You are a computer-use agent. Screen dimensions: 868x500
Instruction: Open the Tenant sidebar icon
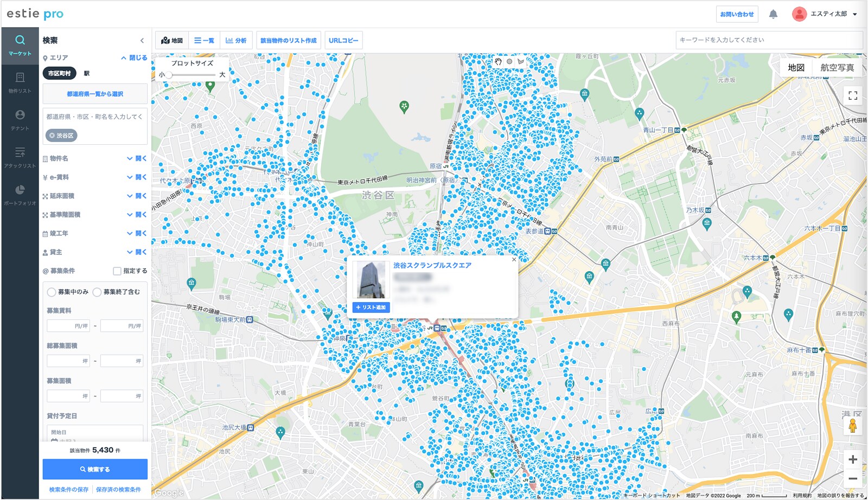[x=20, y=120]
